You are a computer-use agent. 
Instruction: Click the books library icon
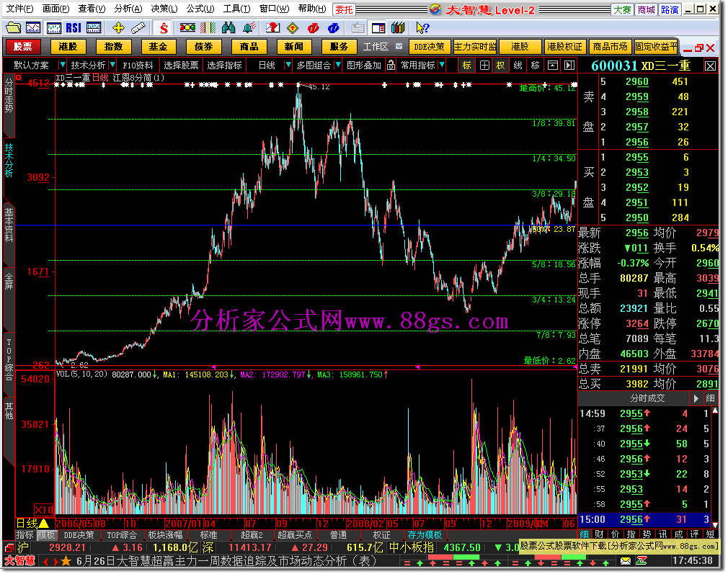(x=398, y=28)
